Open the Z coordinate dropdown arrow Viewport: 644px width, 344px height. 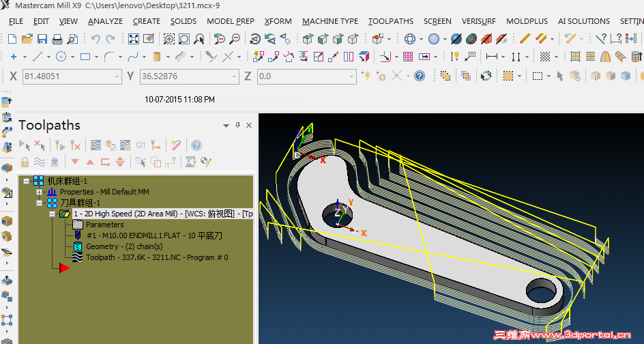click(351, 76)
